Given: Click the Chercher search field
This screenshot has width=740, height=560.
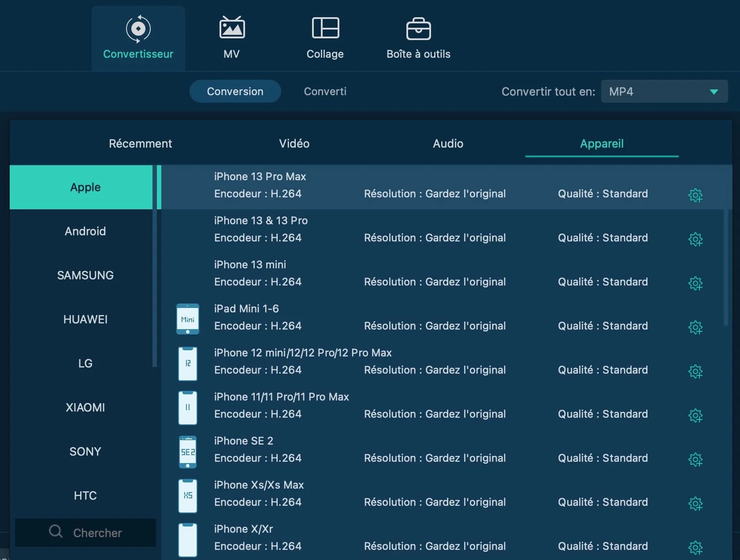Looking at the screenshot, I should (86, 533).
